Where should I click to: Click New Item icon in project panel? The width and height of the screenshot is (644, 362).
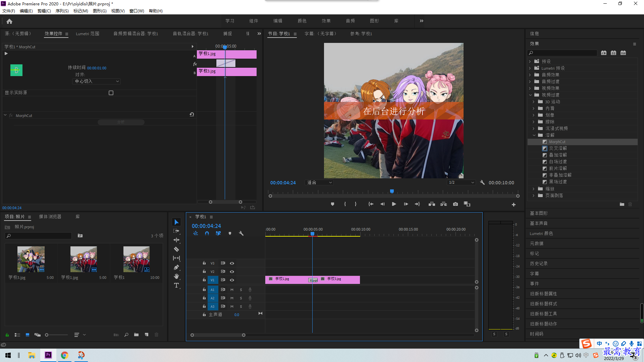147,335
